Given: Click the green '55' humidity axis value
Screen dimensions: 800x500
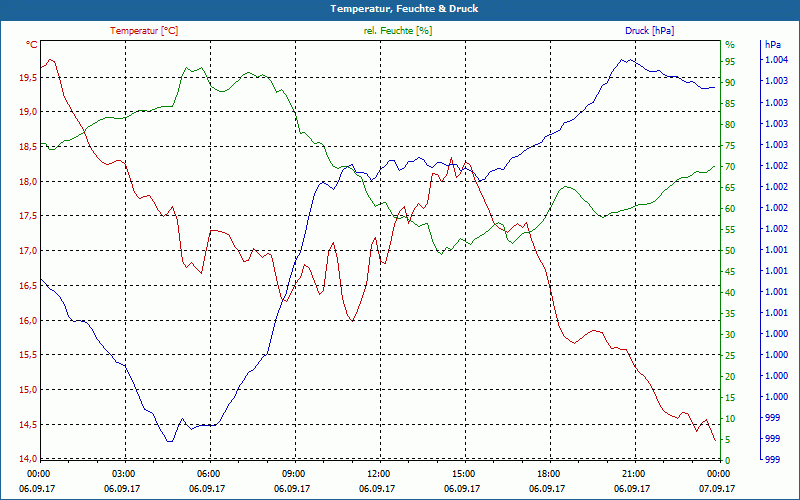Looking at the screenshot, I should pyautogui.click(x=730, y=230).
